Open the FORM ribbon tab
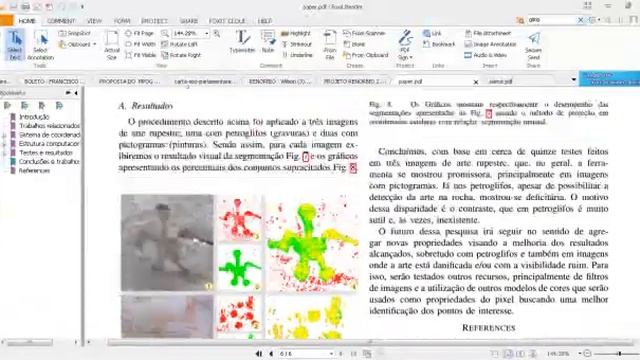Image resolution: width=640 pixels, height=360 pixels. [122, 20]
